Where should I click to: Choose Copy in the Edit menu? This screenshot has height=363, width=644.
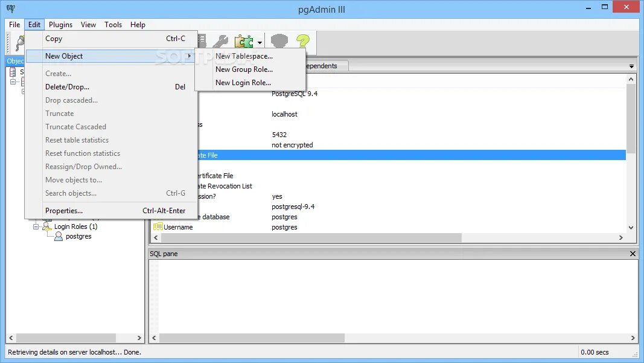(112, 39)
